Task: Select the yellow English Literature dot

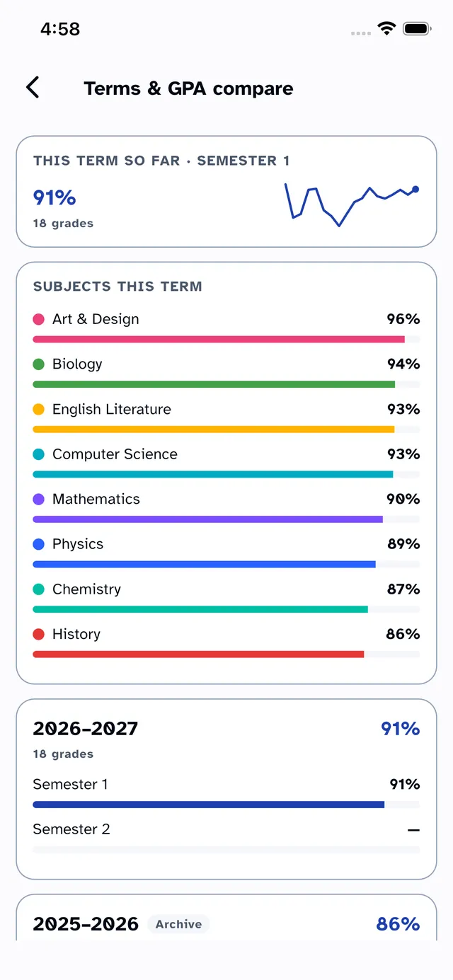Action: tap(39, 409)
